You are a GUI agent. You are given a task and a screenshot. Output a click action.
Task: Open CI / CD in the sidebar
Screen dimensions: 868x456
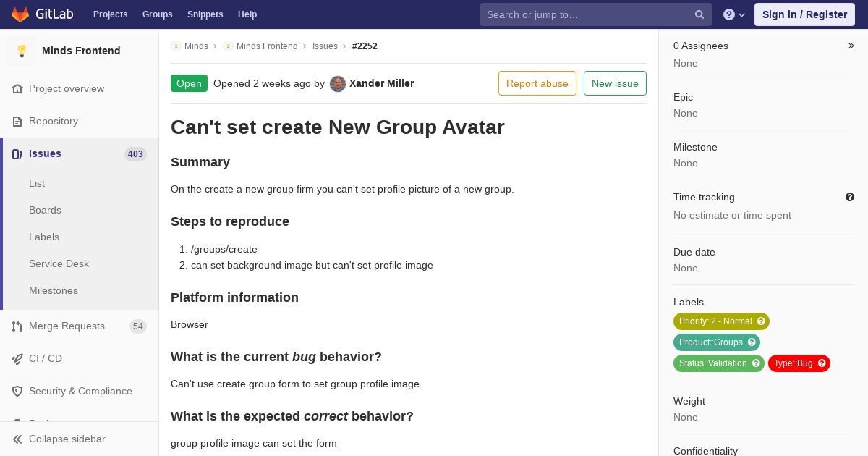coord(80,359)
